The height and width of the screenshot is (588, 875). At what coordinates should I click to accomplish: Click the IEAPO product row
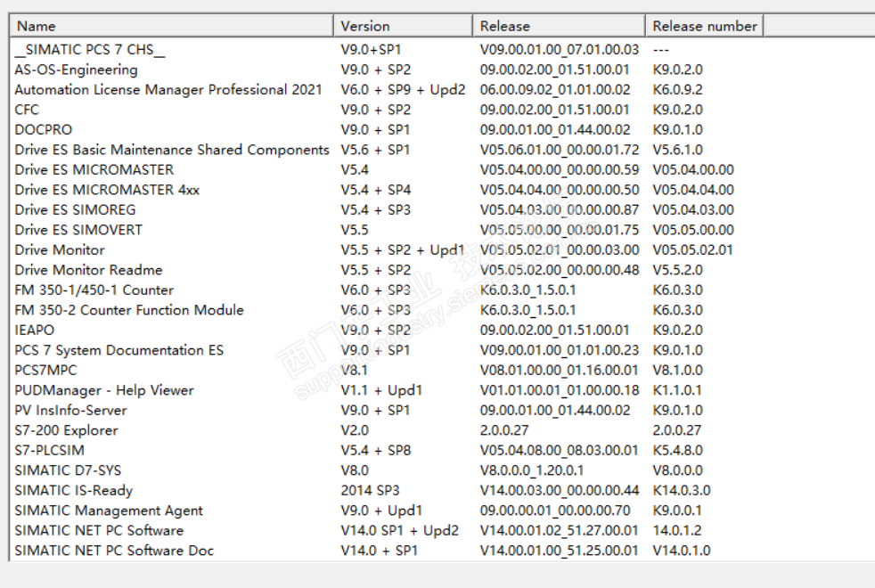click(35, 331)
